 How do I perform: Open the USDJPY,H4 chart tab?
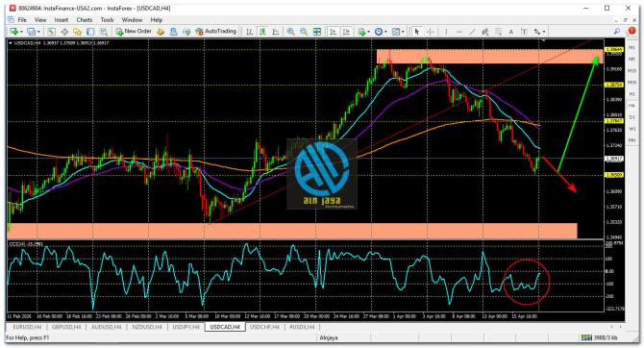(186, 327)
